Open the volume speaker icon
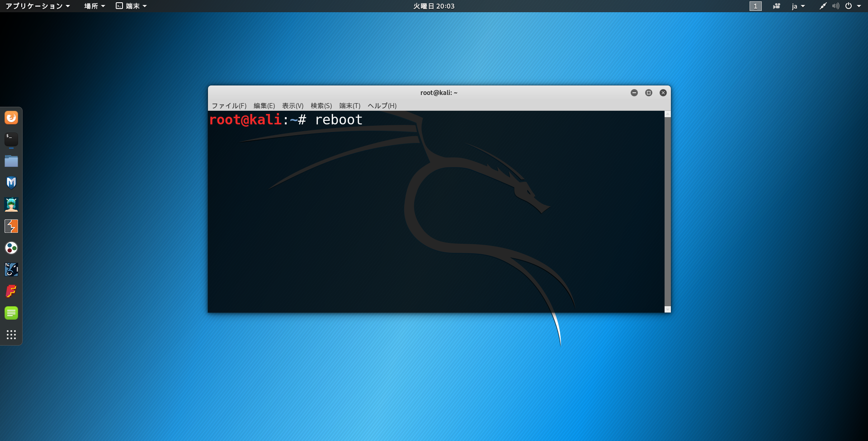868x441 pixels. pyautogui.click(x=835, y=6)
